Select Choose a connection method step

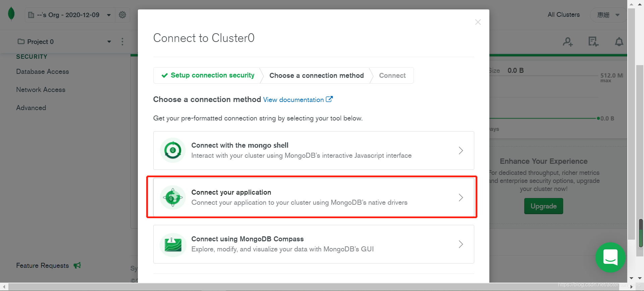(317, 76)
